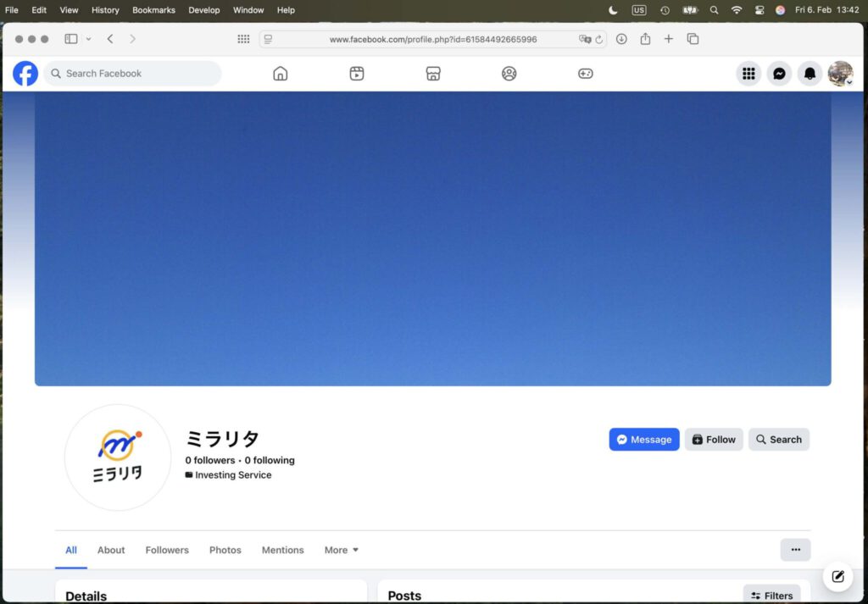
Task: Reload the page with refresh icon
Action: pyautogui.click(x=599, y=39)
